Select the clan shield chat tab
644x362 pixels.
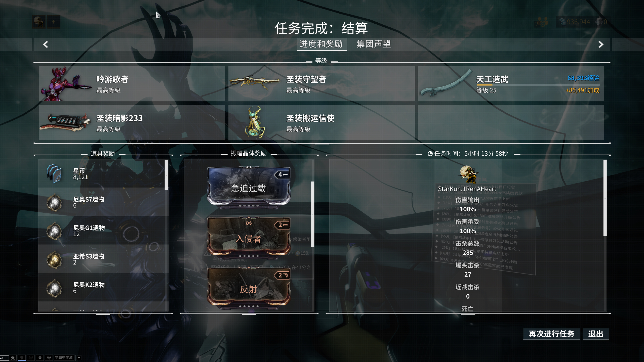coord(22,357)
